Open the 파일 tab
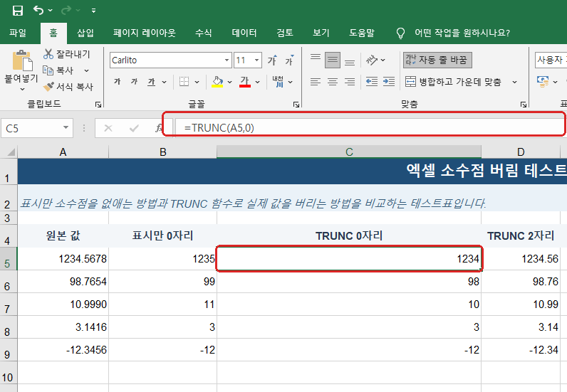 click(x=18, y=33)
